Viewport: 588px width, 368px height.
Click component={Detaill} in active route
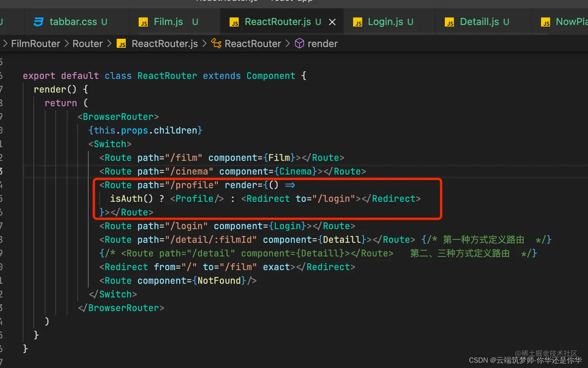coord(315,240)
